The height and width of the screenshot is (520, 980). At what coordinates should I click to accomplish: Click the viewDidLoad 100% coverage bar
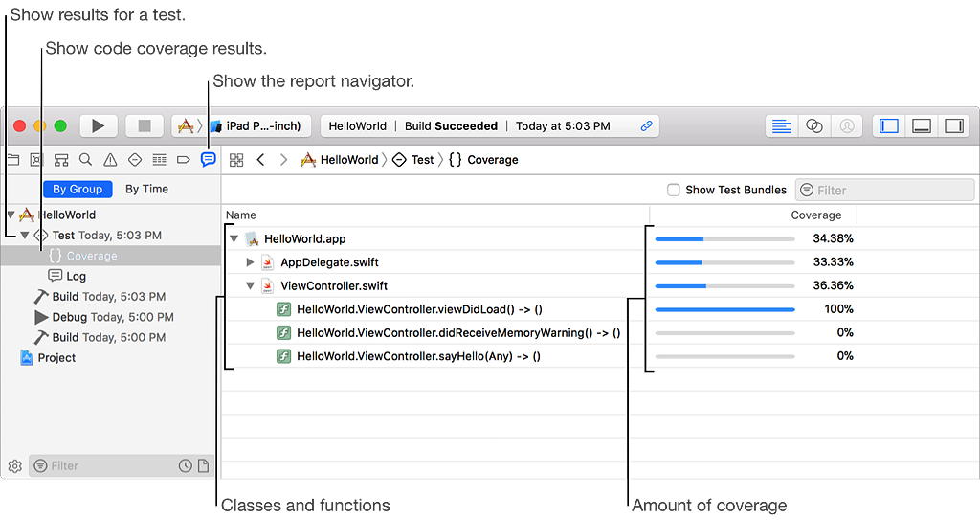pyautogui.click(x=725, y=309)
